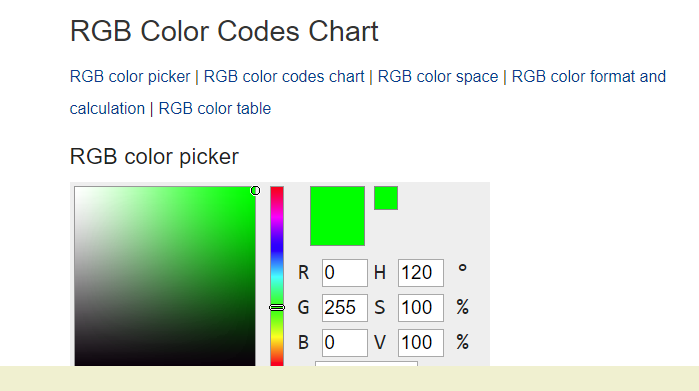Focus the B value input field
The height and width of the screenshot is (391, 699).
[x=345, y=342]
